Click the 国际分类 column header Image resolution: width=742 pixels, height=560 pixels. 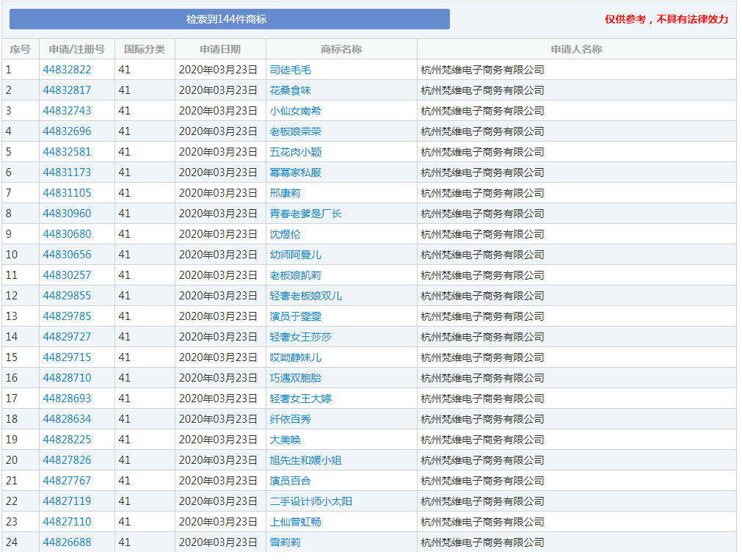click(x=145, y=49)
